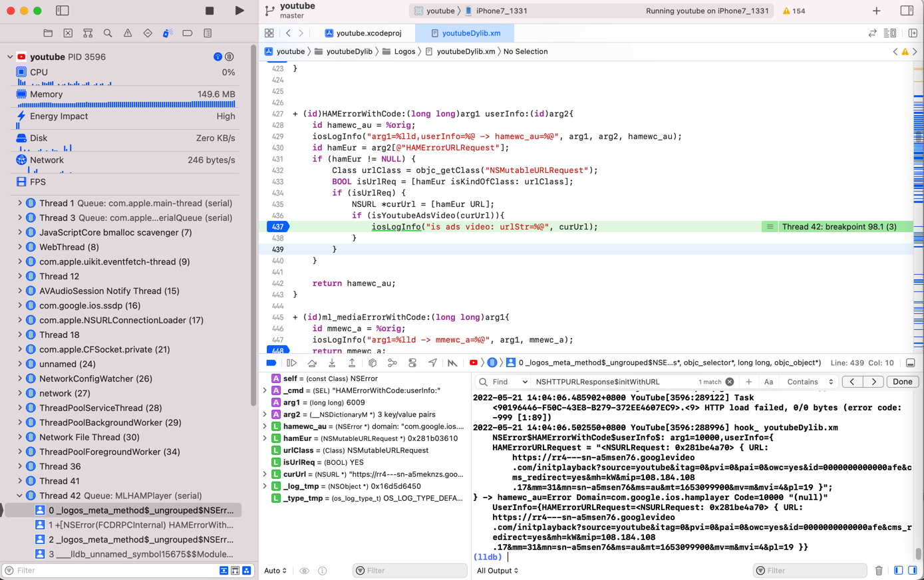Open the editor options menu icon

[x=889, y=33]
